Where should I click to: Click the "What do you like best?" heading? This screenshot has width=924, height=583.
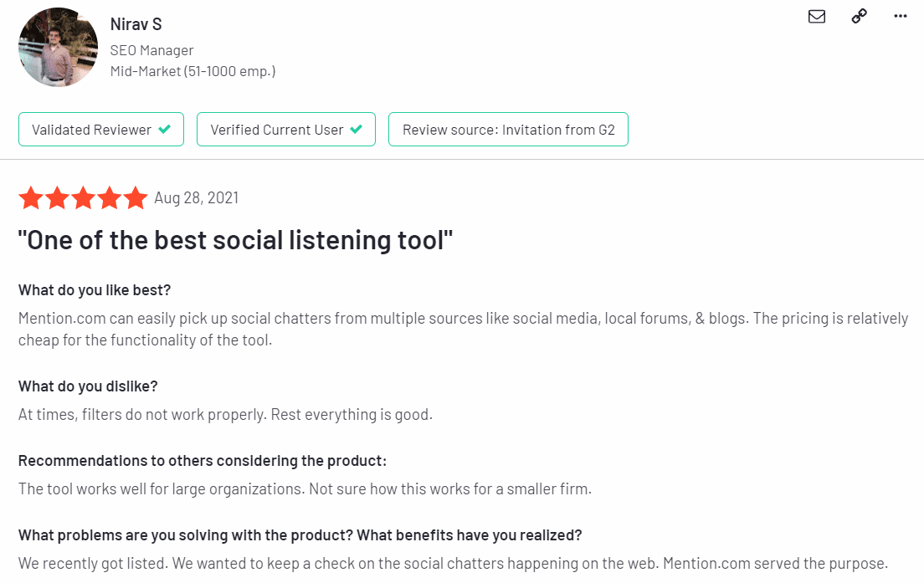pos(95,290)
